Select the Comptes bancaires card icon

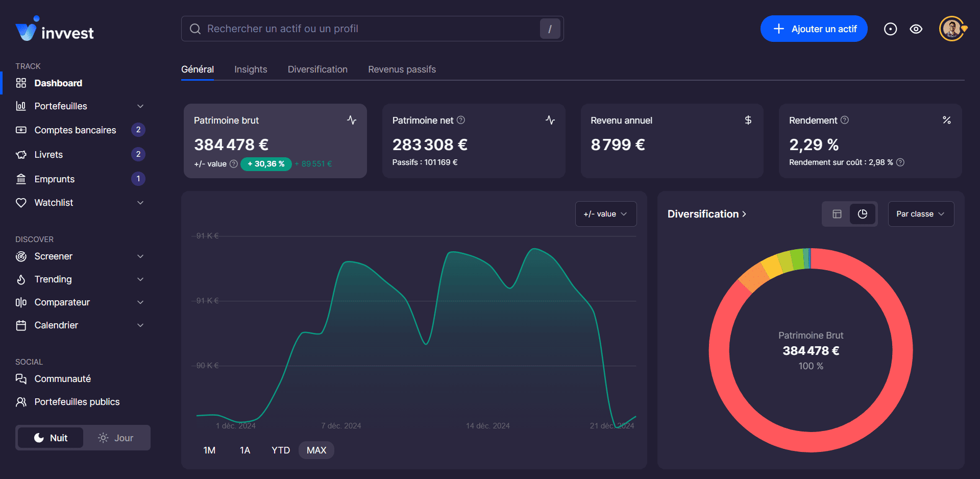21,130
